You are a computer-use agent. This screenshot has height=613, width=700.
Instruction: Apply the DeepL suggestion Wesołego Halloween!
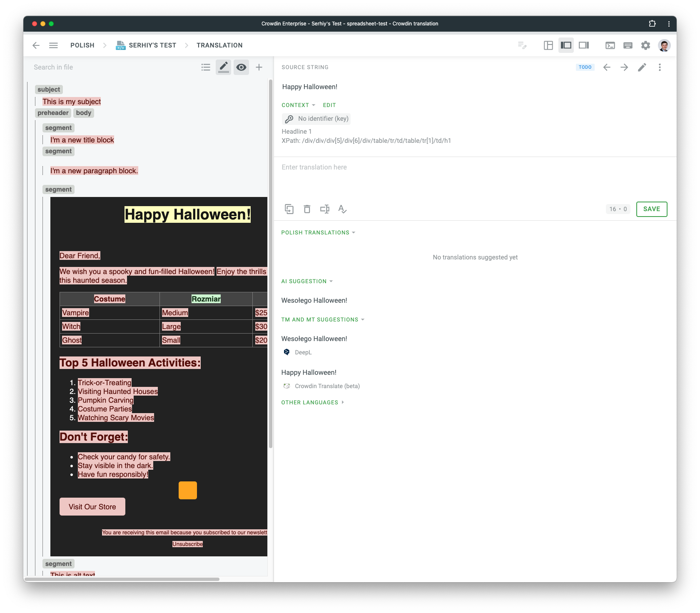314,339
